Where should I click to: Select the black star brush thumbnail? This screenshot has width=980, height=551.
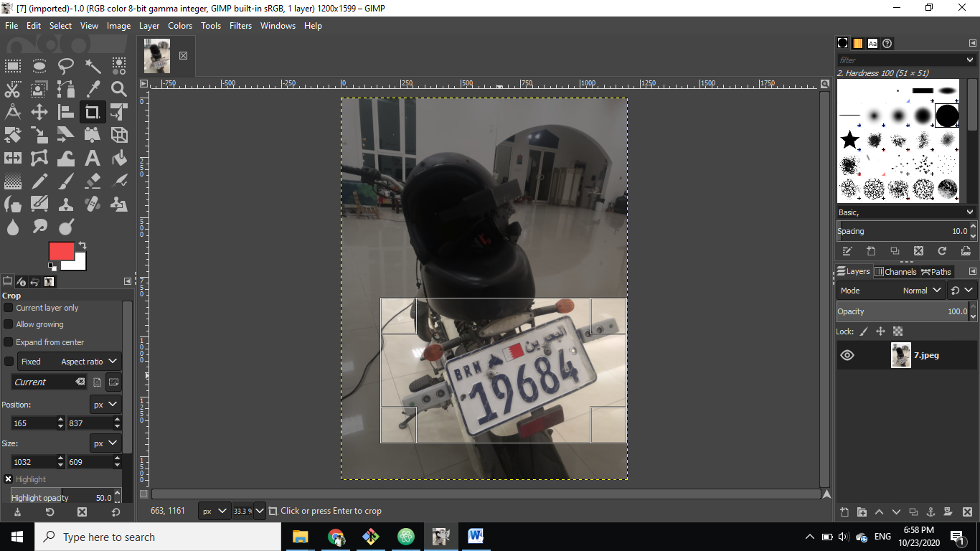click(850, 140)
